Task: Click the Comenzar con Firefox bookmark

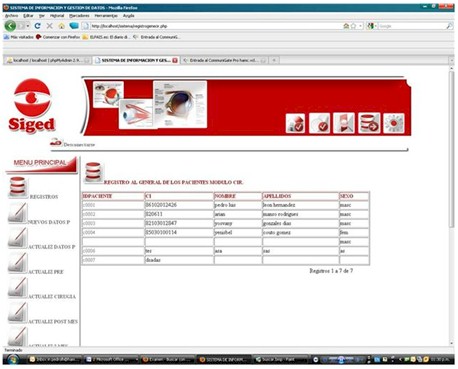Action: pyautogui.click(x=58, y=37)
